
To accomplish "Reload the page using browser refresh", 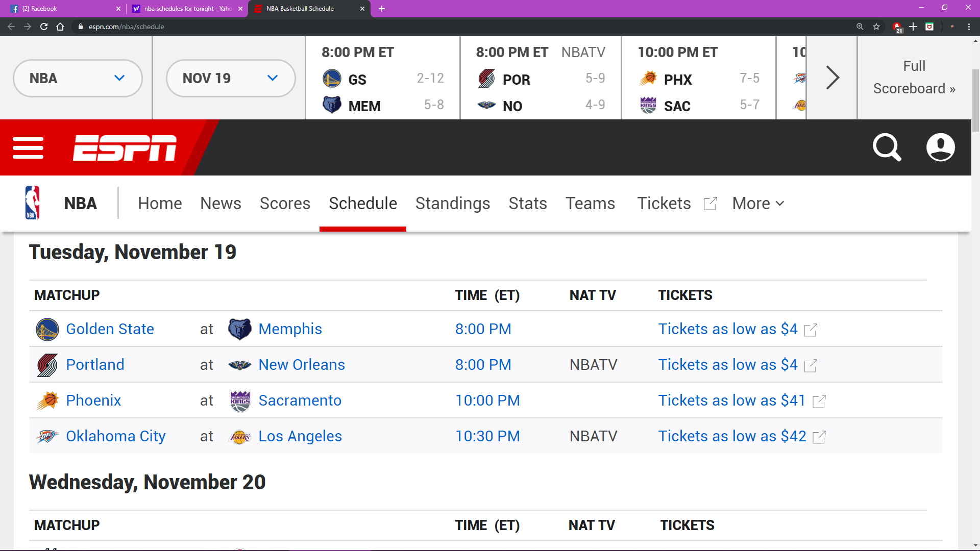I will pos(44,27).
